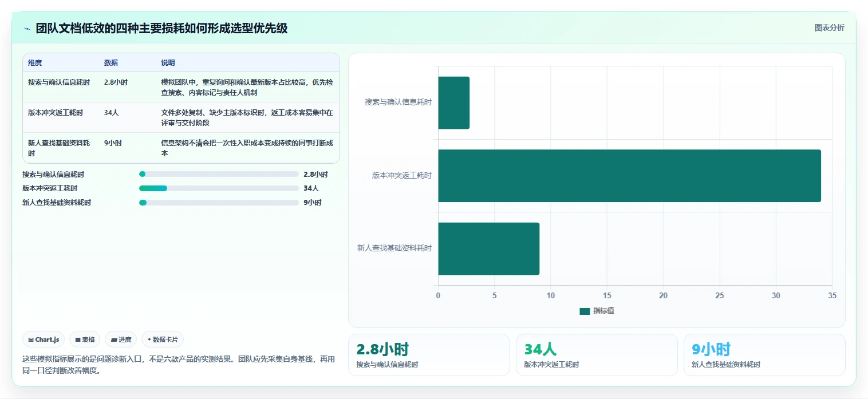Click the chart bar for 新人查找基础资料耗时

pos(488,248)
